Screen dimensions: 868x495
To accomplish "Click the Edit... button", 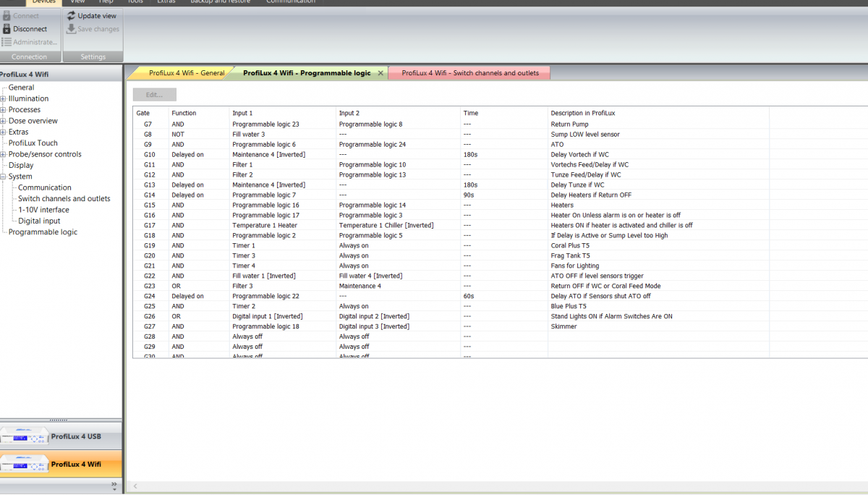I will pos(155,95).
